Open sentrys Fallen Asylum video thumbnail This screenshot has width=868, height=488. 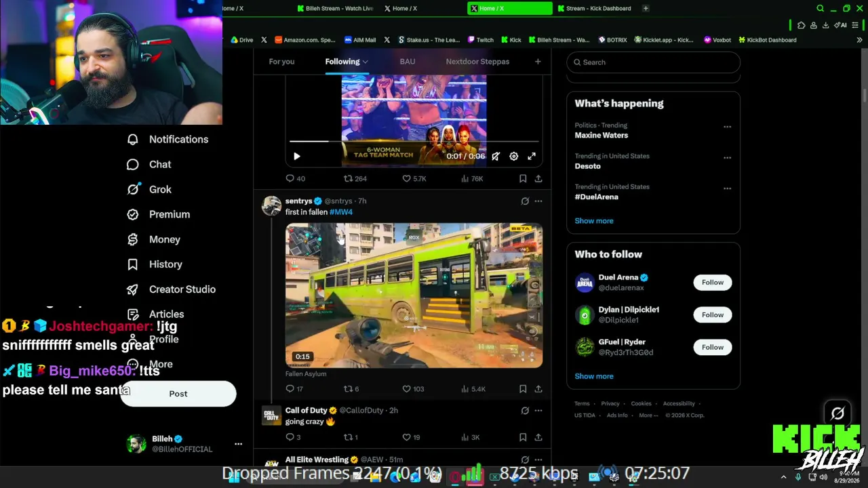[414, 296]
